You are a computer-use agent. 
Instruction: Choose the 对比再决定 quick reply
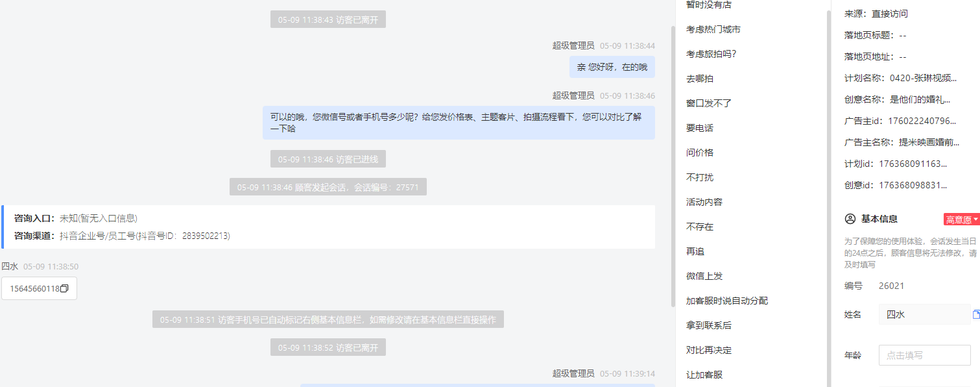pos(709,350)
